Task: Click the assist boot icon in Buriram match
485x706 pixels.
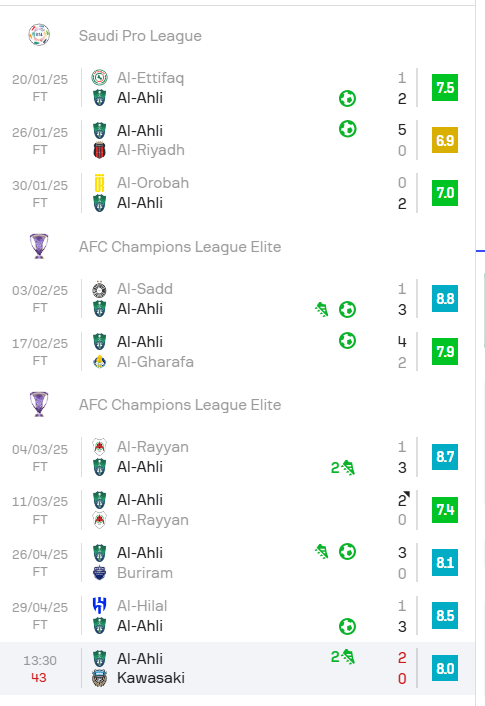Action: click(322, 552)
